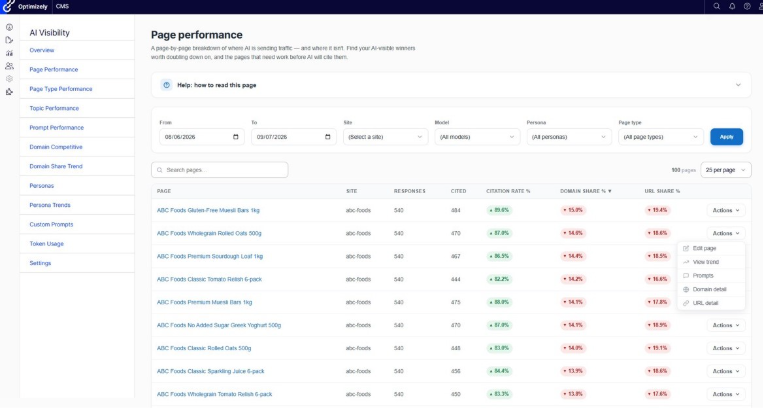
Task: Select Domain detail in Actions menu
Action: click(x=711, y=289)
